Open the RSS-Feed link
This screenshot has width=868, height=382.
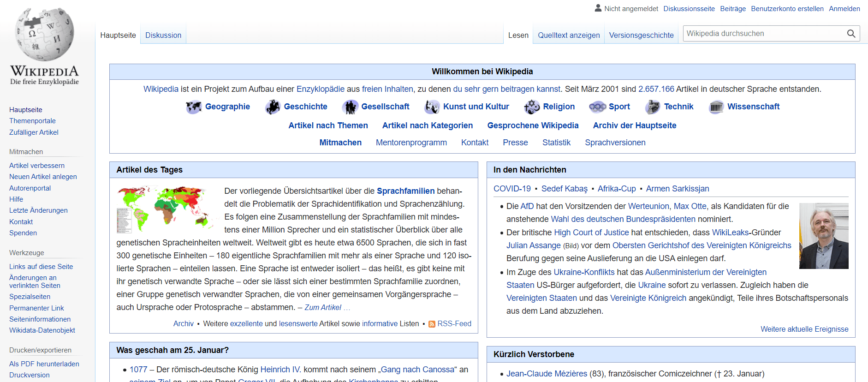[454, 324]
